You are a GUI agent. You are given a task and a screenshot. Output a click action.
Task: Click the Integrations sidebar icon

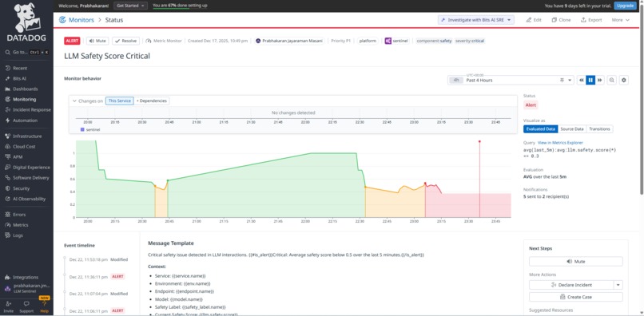pyautogui.click(x=8, y=278)
